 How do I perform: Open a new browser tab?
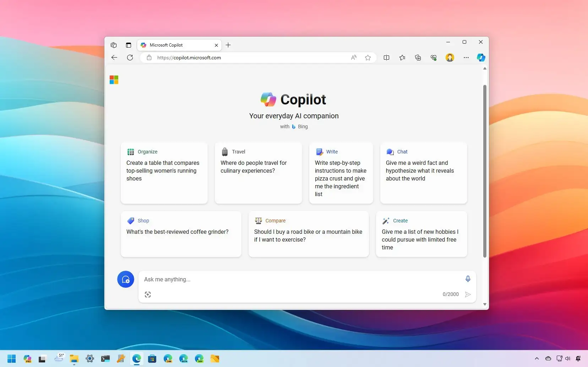(x=228, y=45)
